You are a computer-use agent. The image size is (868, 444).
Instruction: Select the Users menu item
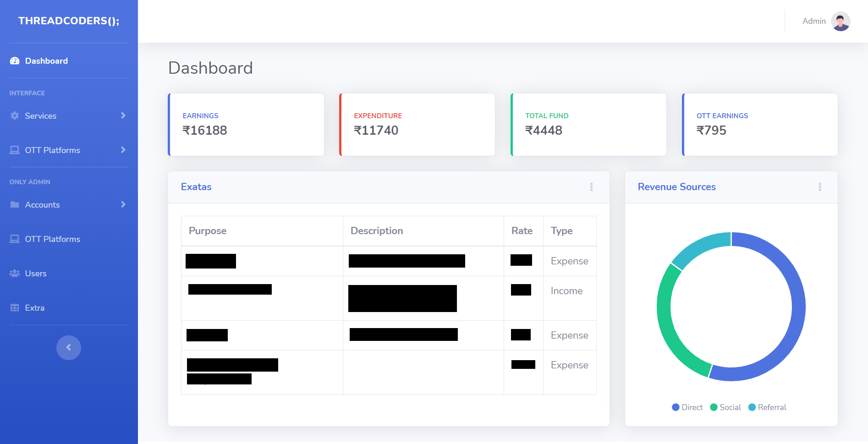coord(36,274)
